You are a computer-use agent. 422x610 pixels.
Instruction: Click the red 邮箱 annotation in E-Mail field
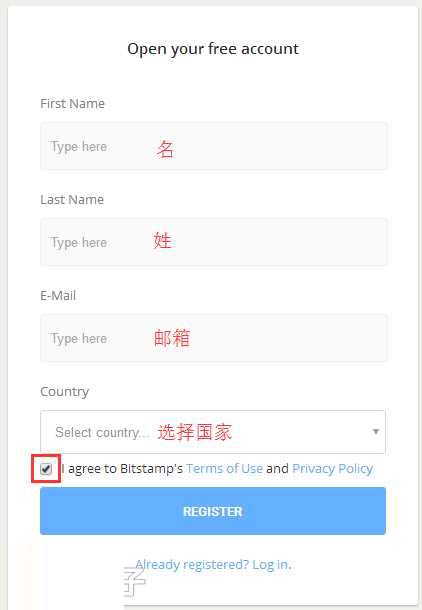[x=172, y=338]
